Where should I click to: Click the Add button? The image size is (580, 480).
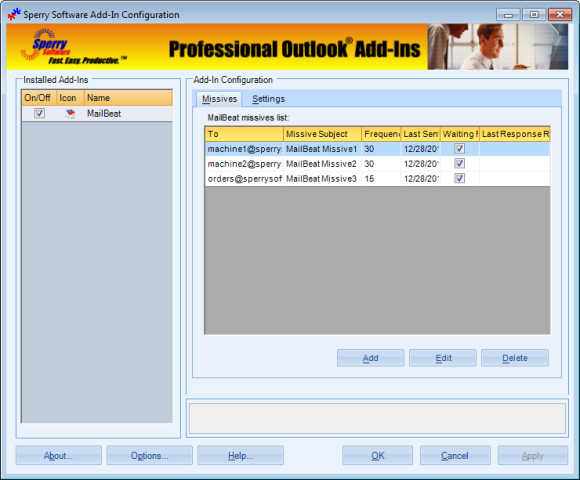[371, 358]
